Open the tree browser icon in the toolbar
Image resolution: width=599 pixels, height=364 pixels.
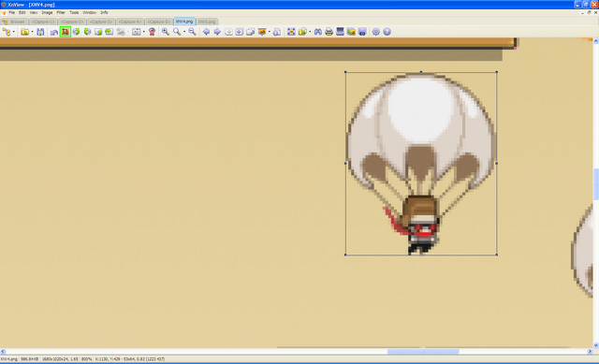pyautogui.click(x=7, y=32)
